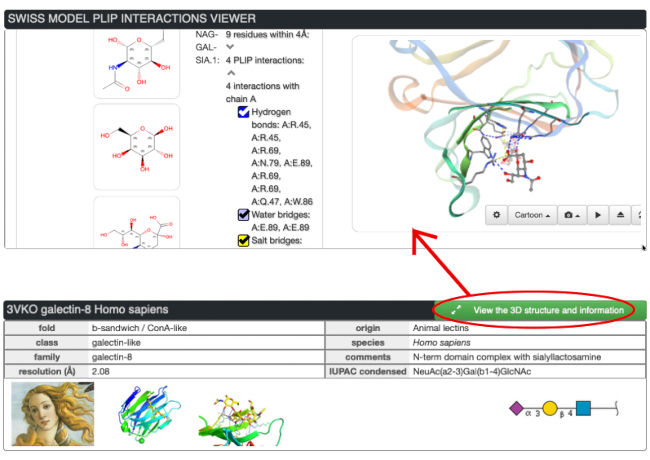
Task: Open the binding site close-up thumbnail
Action: pos(241,421)
